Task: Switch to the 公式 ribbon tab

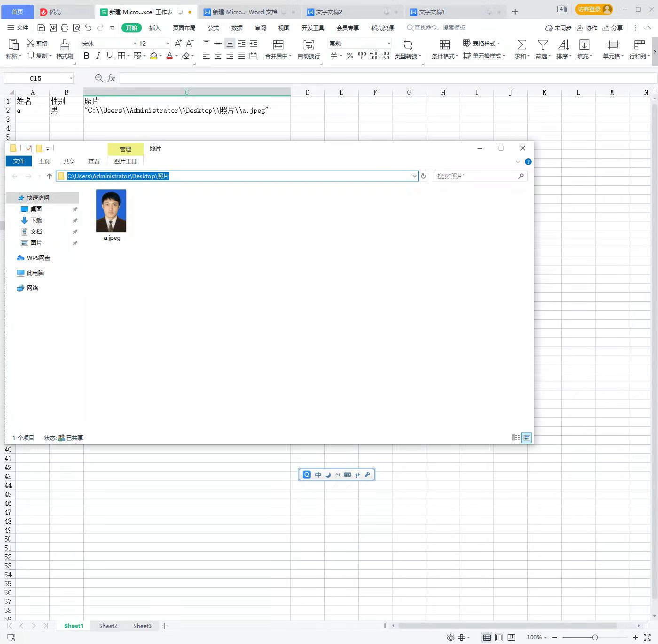Action: click(213, 28)
